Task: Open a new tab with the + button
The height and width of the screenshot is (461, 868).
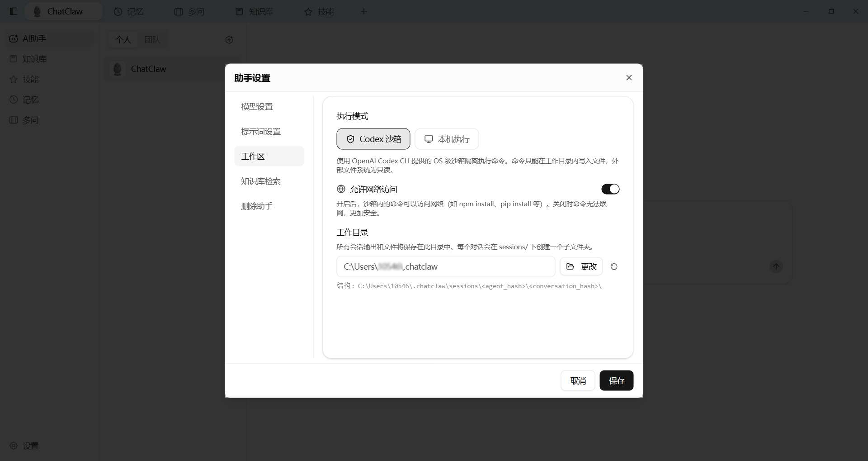Action: pyautogui.click(x=364, y=11)
